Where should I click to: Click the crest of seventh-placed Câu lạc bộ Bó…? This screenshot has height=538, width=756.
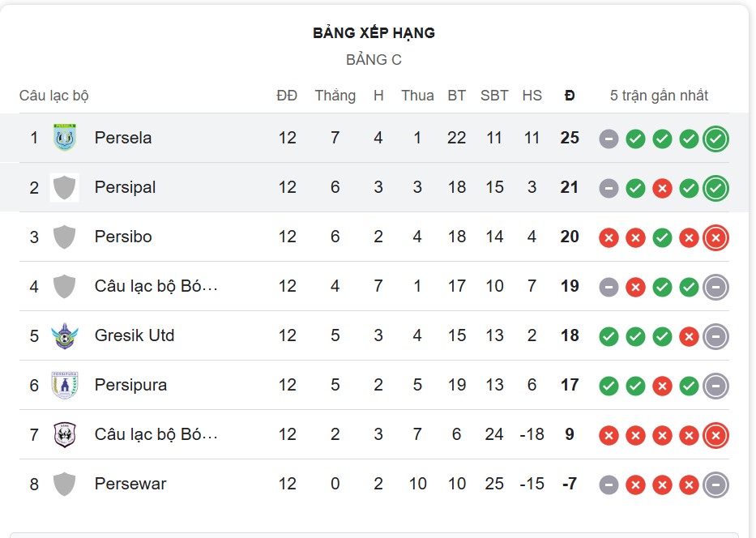click(x=64, y=434)
